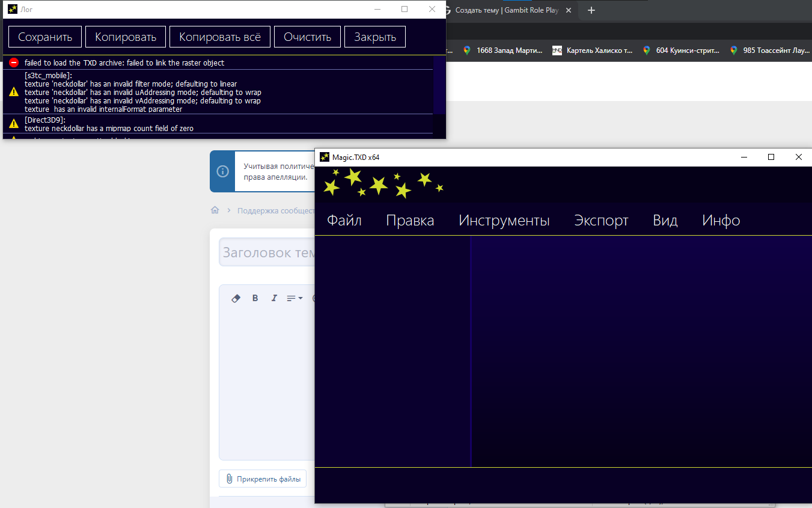This screenshot has height=508, width=812.
Task: Toggle bold formatting in the editor
Action: 255,298
